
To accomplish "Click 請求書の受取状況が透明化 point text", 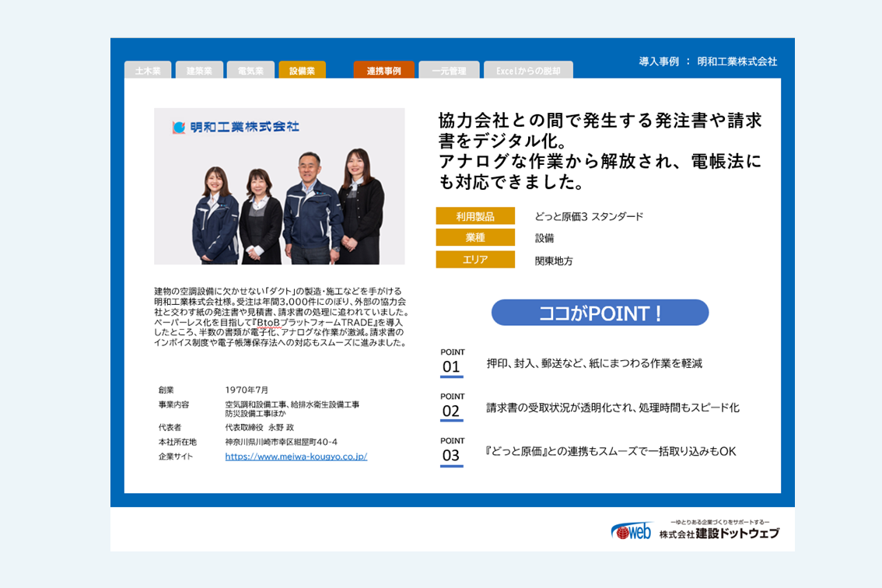I will [x=613, y=408].
